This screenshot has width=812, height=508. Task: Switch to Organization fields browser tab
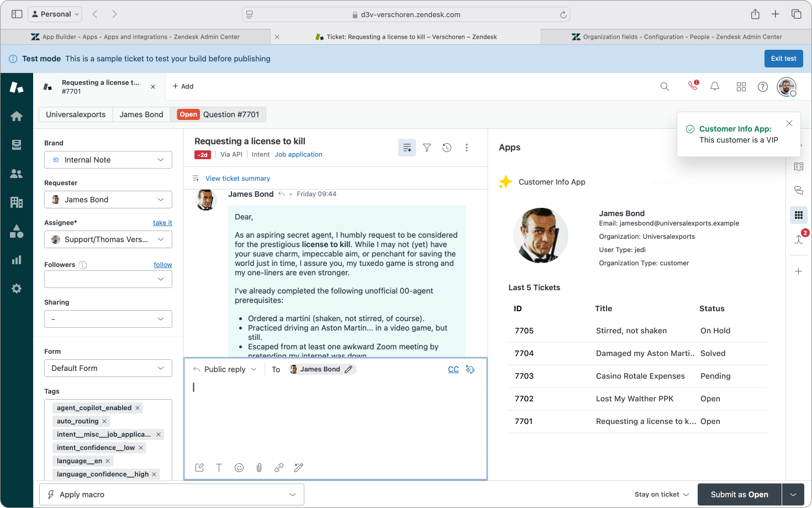(677, 37)
